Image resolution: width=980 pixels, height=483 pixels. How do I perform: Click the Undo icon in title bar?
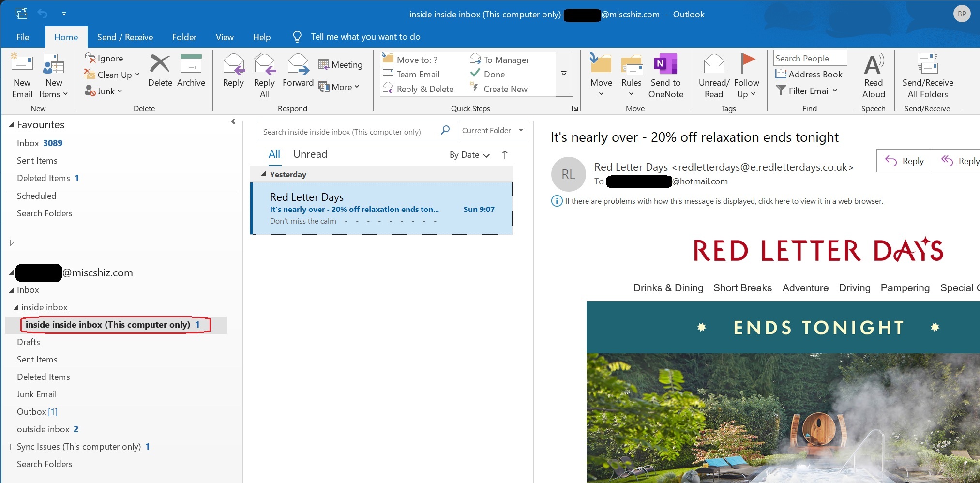tap(43, 14)
